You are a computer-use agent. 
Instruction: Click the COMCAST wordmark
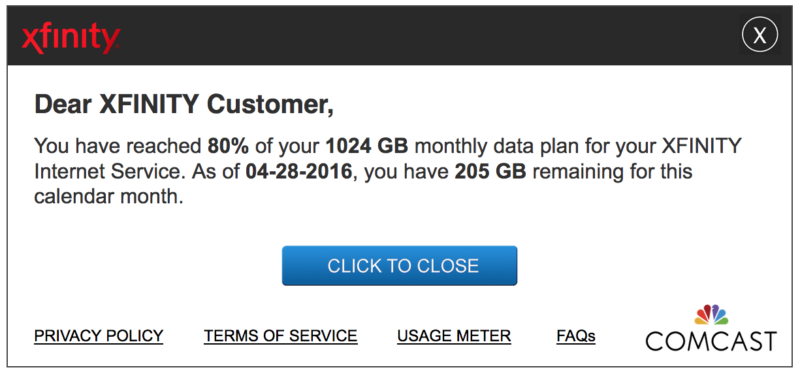(711, 341)
